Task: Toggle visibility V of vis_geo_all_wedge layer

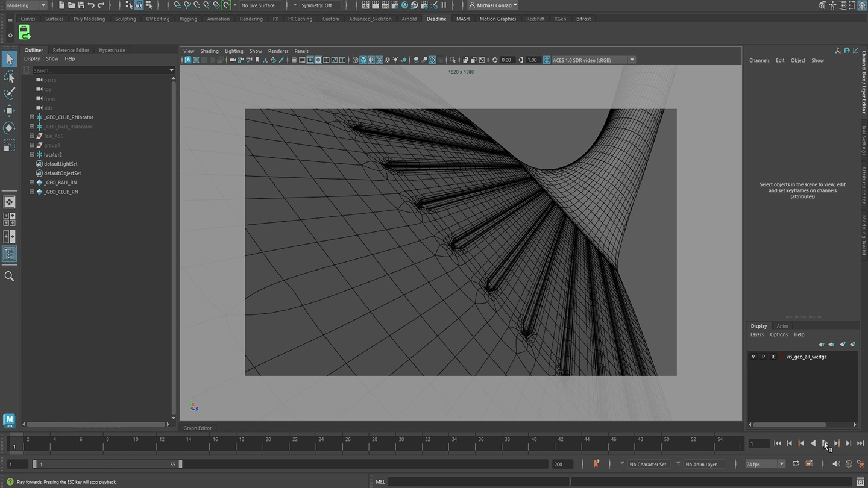Action: [x=753, y=357]
